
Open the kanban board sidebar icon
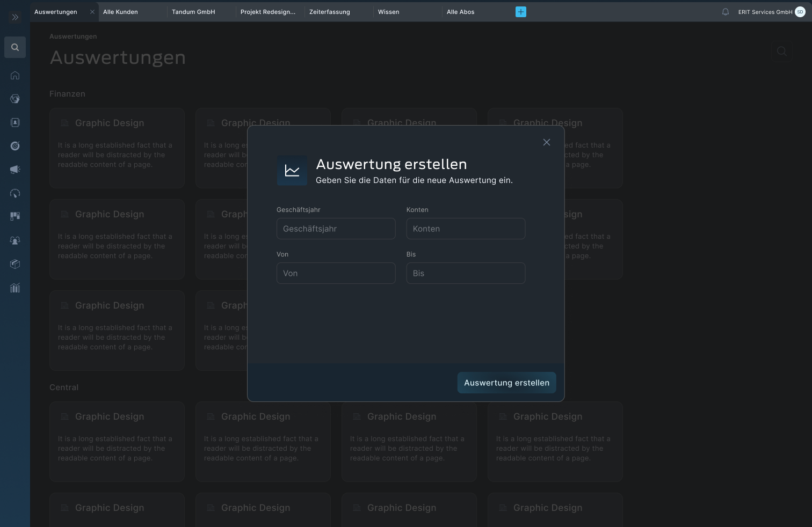tap(15, 216)
